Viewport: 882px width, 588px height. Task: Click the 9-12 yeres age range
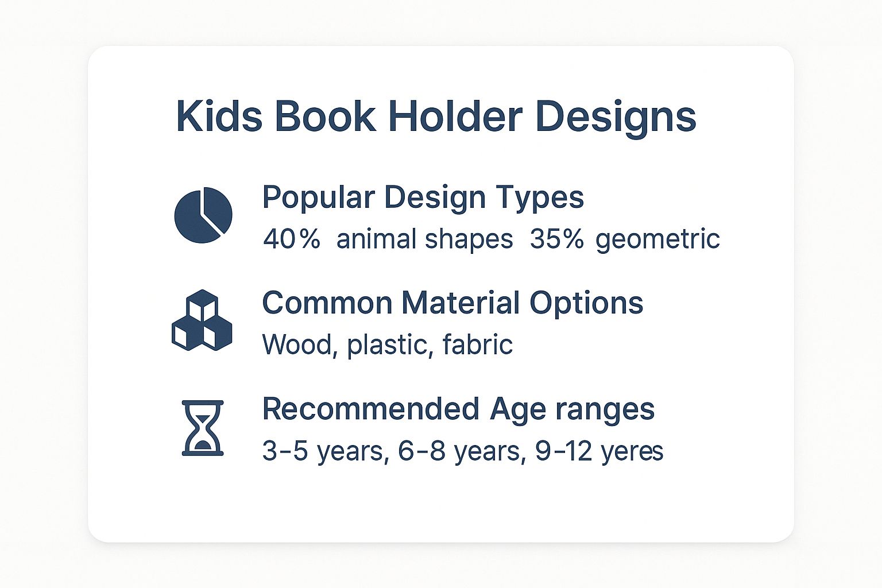pos(599,451)
